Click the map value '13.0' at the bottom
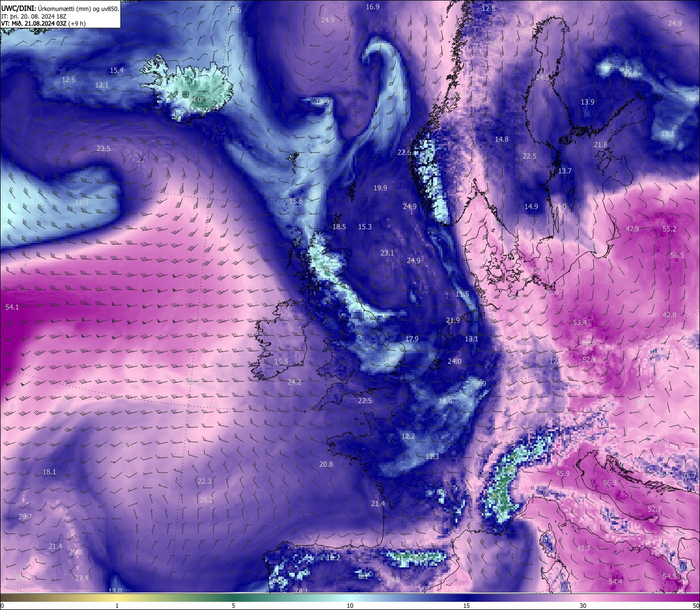The width and height of the screenshot is (700, 610). click(x=115, y=591)
